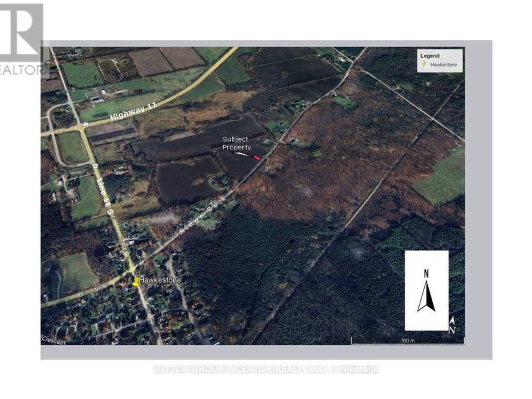Click the 'Crescent' street label
The width and height of the screenshot is (532, 399).
point(54,340)
